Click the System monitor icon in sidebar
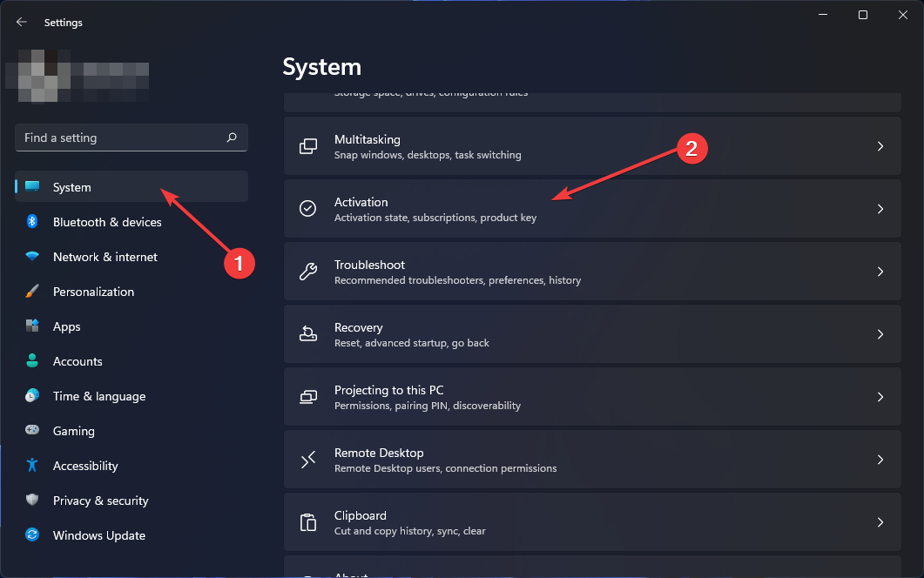The height and width of the screenshot is (578, 924). click(x=32, y=187)
